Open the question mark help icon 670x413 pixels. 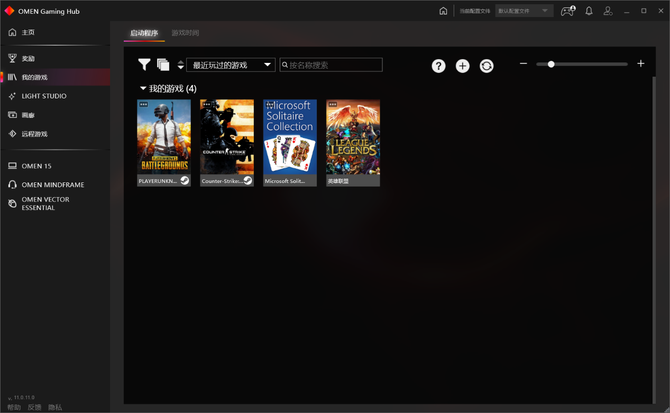438,66
